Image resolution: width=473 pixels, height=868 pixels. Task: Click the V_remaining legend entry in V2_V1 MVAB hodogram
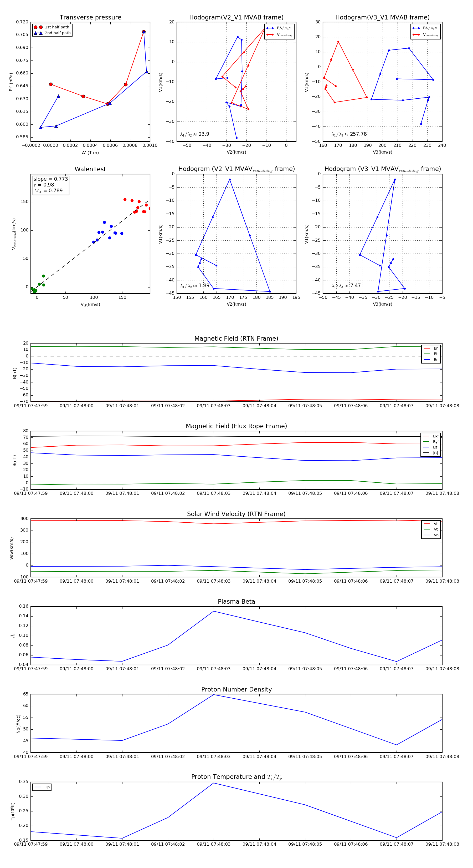(279, 35)
